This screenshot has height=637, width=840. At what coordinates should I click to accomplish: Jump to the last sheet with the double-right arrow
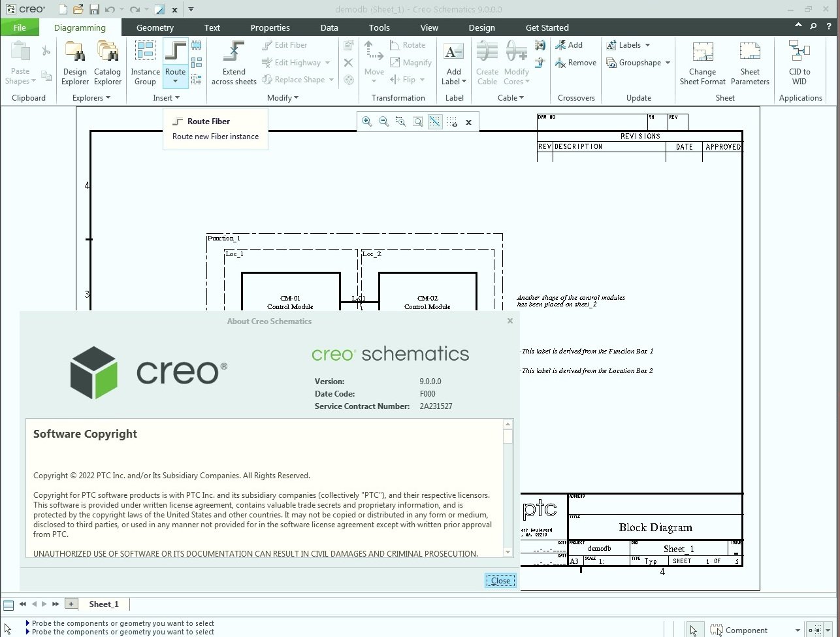56,604
